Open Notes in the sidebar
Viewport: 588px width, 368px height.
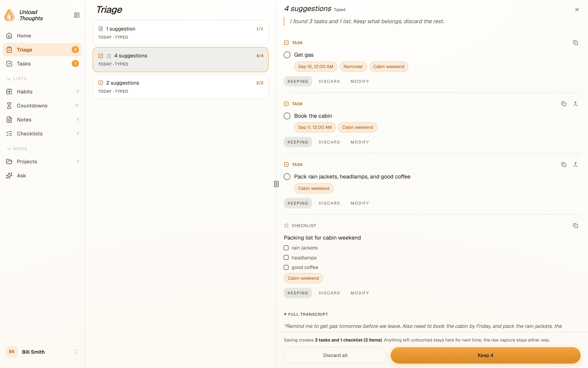point(42,120)
